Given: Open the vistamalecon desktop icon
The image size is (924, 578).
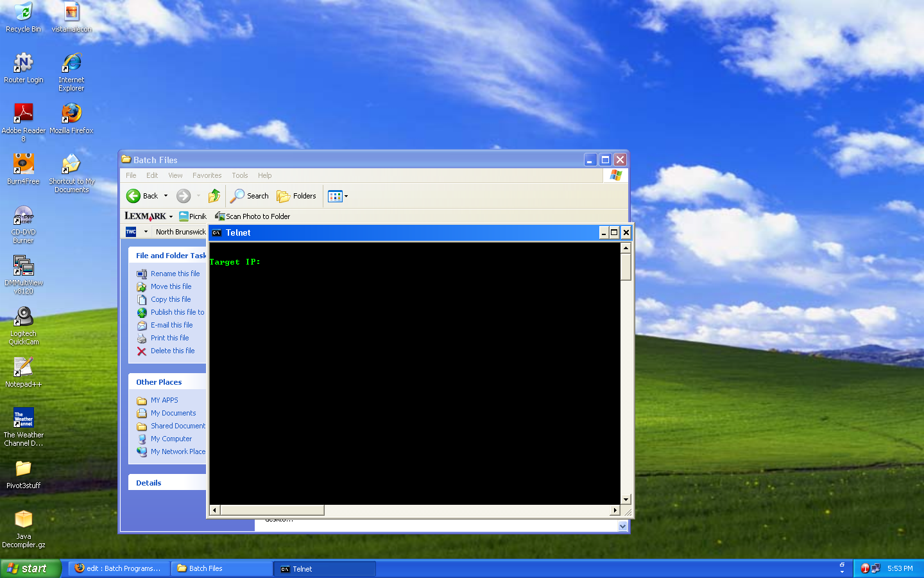Looking at the screenshot, I should 71,17.
